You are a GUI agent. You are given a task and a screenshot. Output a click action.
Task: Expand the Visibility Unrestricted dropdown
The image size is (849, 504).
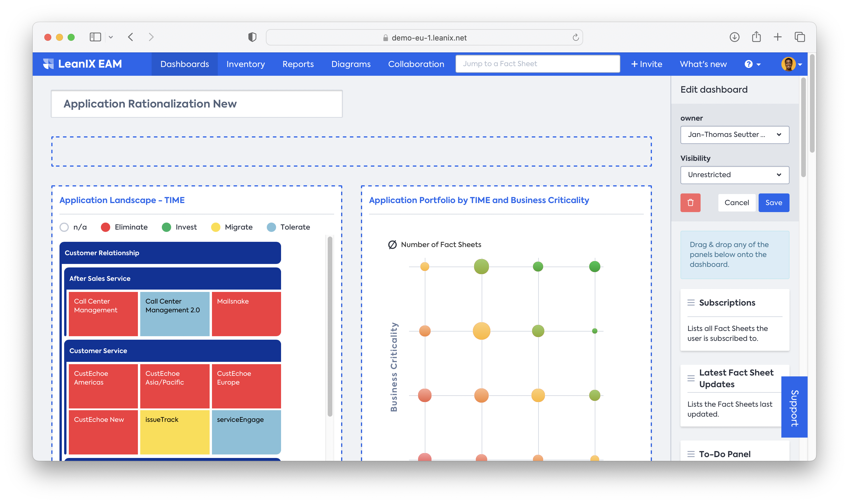click(734, 175)
